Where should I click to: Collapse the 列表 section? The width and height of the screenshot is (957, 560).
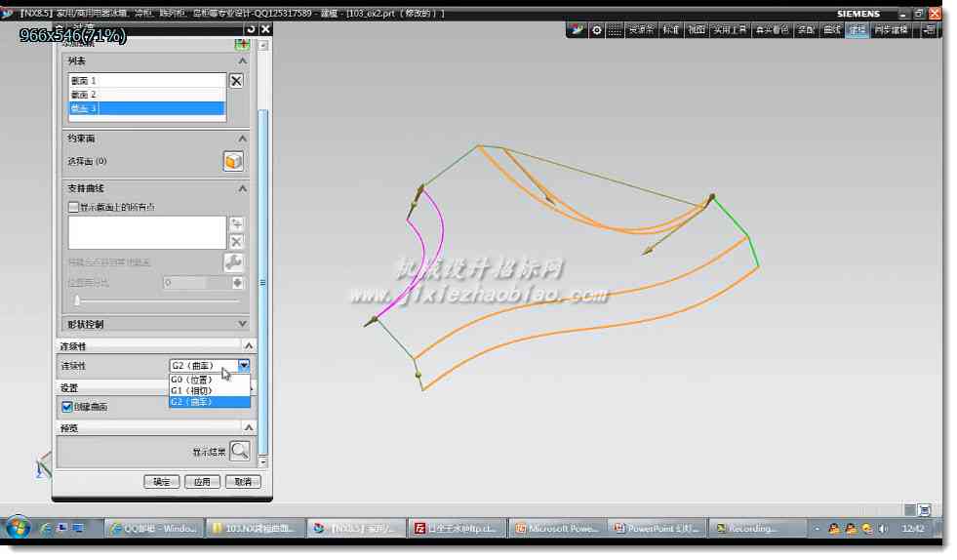click(x=242, y=61)
